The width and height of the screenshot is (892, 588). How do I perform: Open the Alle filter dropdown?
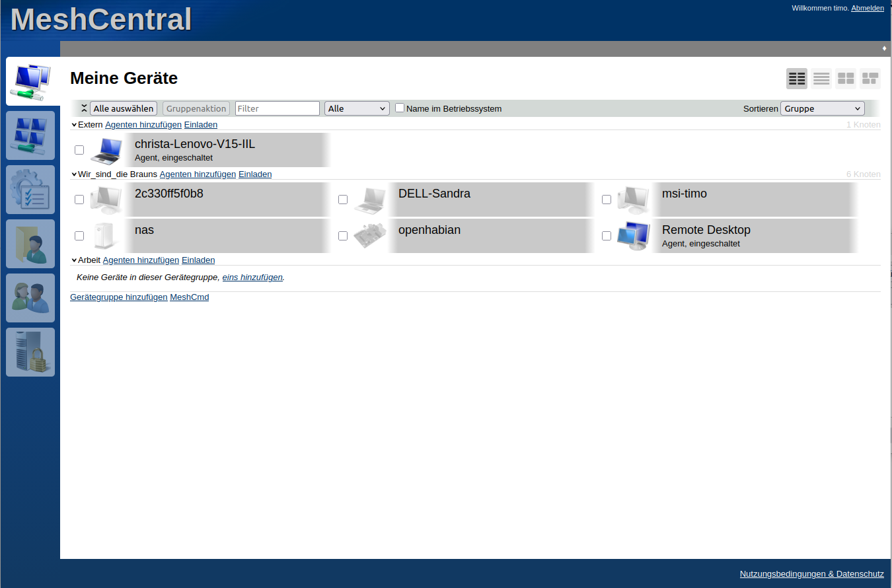point(357,108)
